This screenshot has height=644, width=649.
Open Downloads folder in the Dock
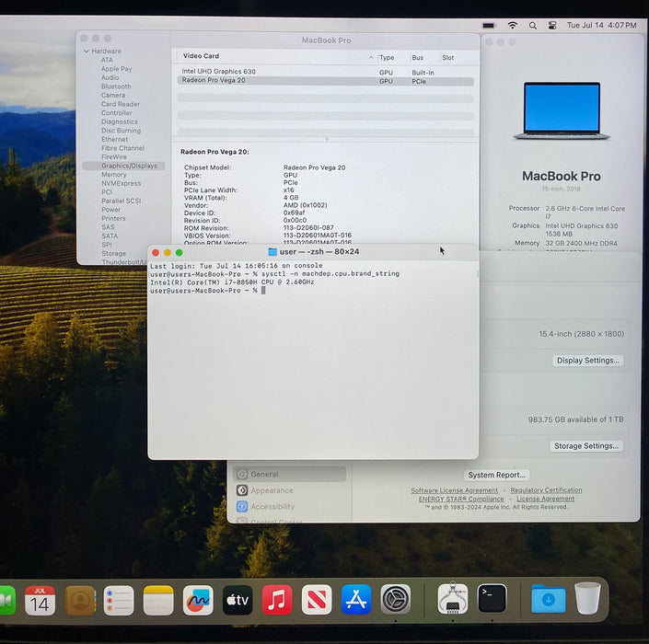click(x=549, y=599)
